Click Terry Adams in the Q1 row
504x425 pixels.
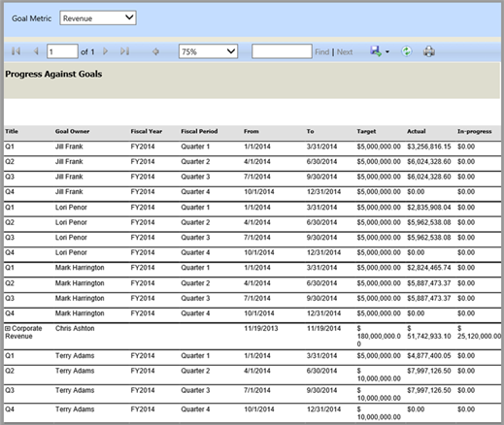[75, 355]
